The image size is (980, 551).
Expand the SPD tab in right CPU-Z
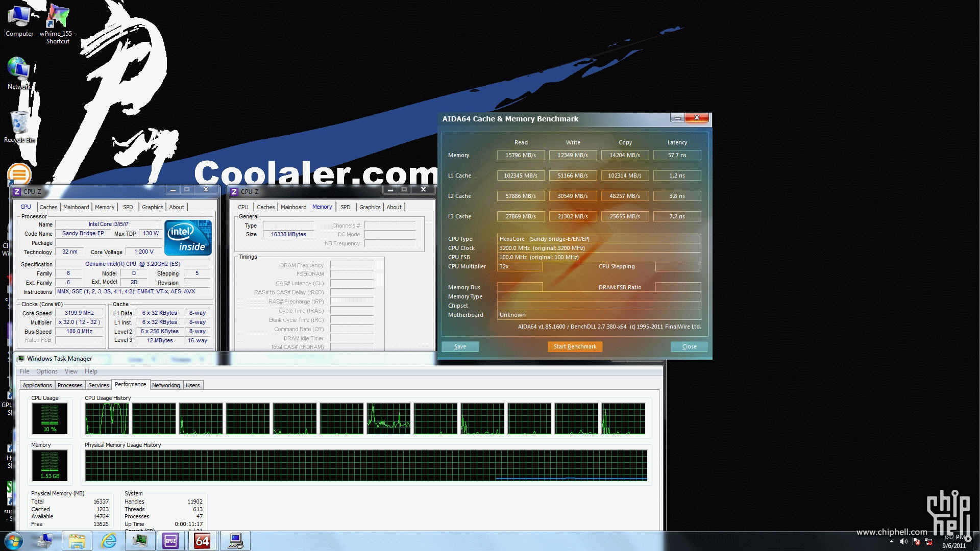tap(345, 207)
